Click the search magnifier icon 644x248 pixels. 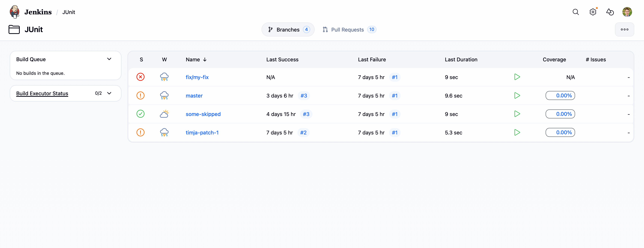[575, 12]
